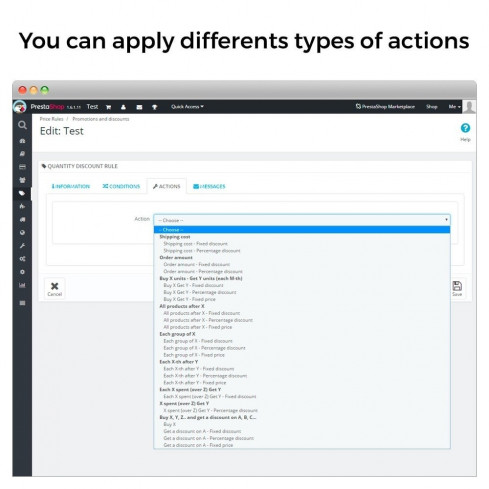
Task: Click the Cancel X icon
Action: pyautogui.click(x=55, y=286)
